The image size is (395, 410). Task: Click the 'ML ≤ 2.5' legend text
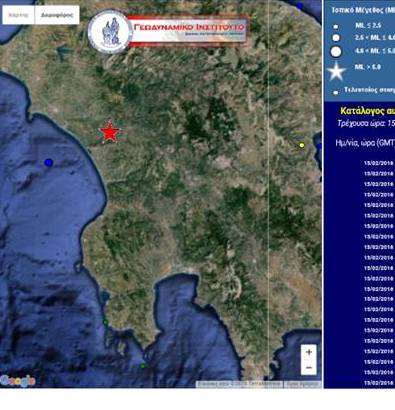point(368,25)
